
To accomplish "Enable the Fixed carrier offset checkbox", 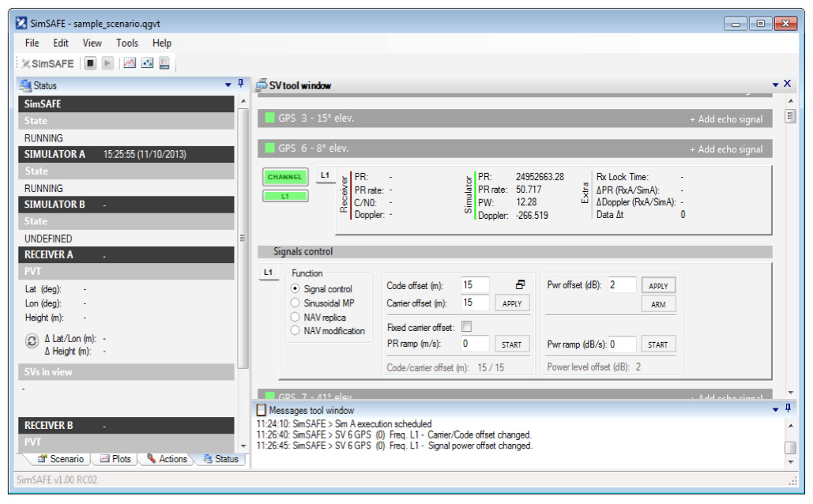I will tap(466, 327).
